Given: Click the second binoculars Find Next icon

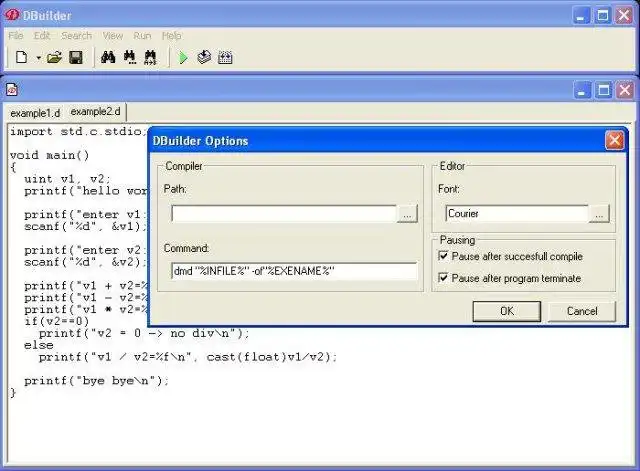Looking at the screenshot, I should tap(129, 58).
